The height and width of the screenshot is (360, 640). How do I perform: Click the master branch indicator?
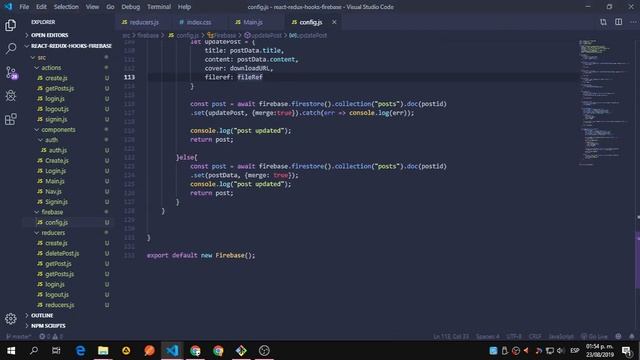point(18,337)
